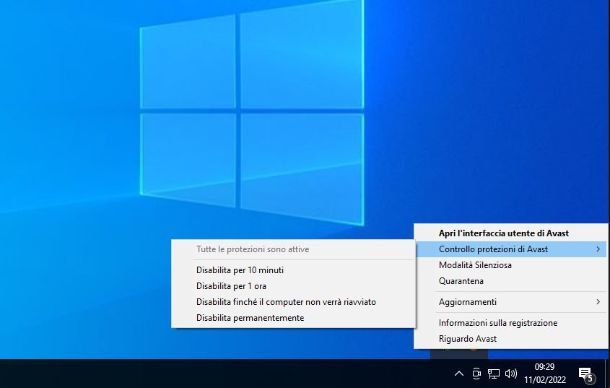Choose Disabilita per 1 ora
610x388 pixels.
pos(293,286)
